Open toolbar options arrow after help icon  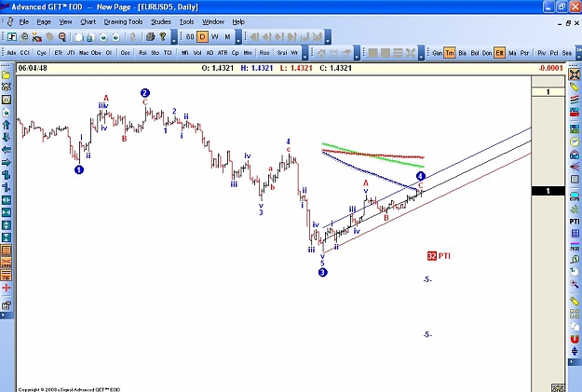click(174, 37)
